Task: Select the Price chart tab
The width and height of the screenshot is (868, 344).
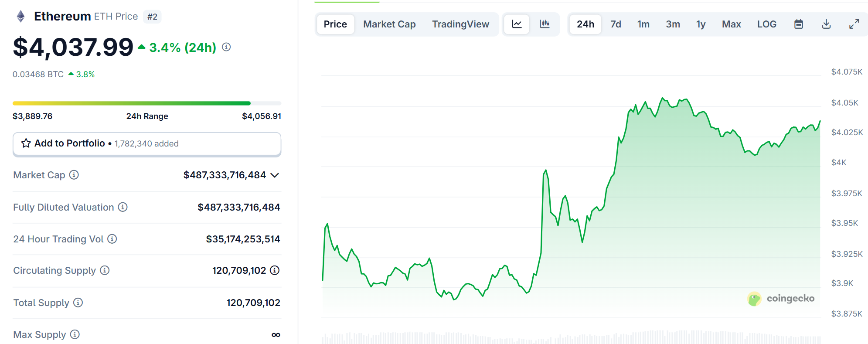Action: tap(335, 24)
